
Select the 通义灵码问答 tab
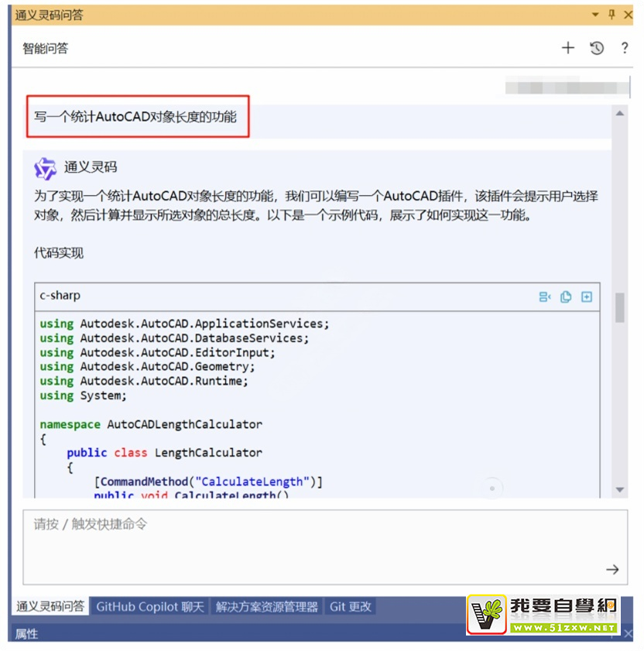[x=51, y=607]
